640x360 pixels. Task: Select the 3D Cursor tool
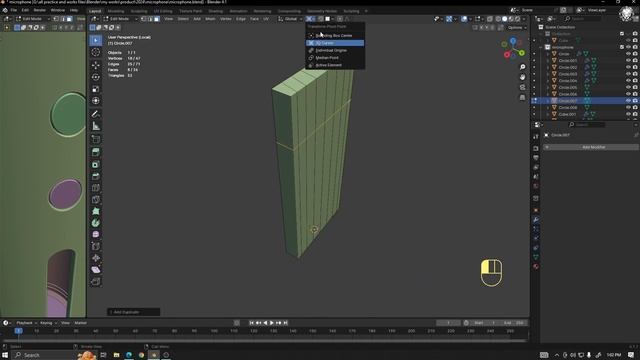click(x=96, y=52)
